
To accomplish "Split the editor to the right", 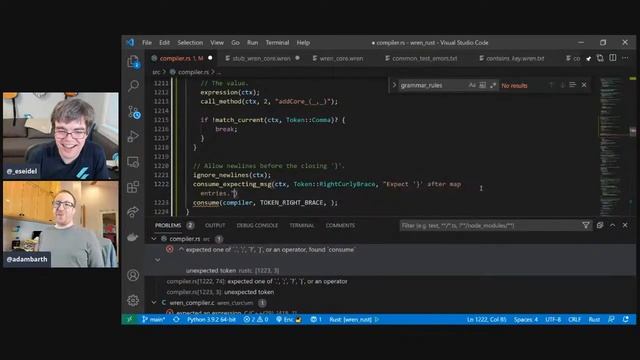I will [x=613, y=58].
